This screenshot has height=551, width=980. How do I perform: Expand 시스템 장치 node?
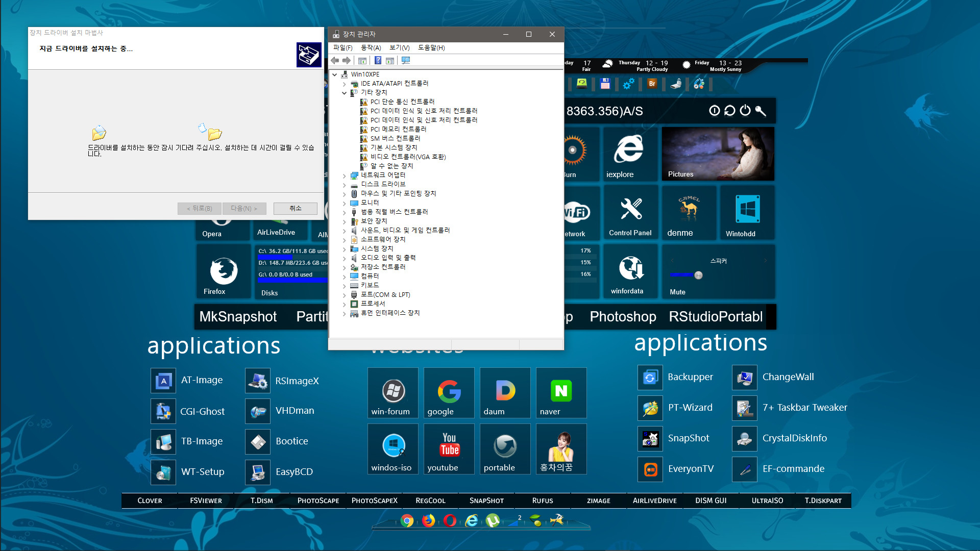click(x=344, y=249)
